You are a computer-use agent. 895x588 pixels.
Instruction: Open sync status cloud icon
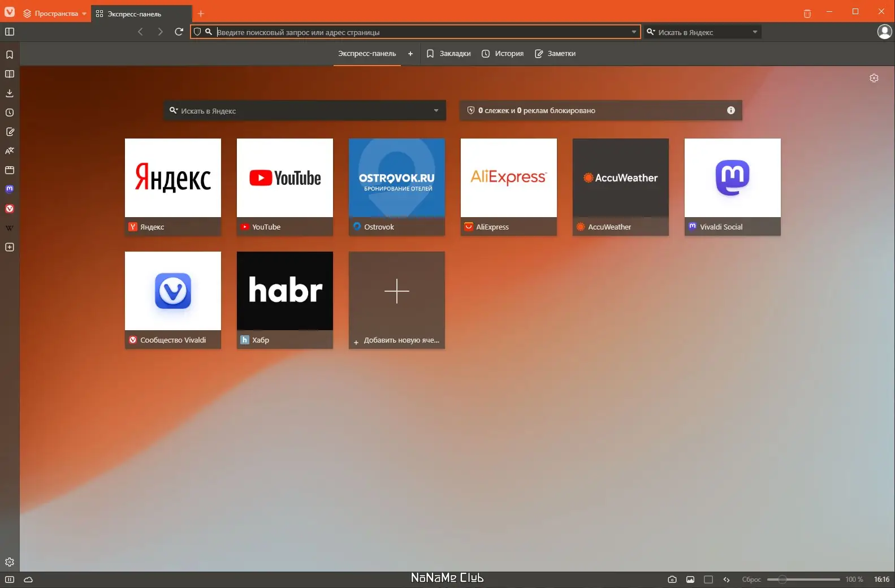click(28, 580)
